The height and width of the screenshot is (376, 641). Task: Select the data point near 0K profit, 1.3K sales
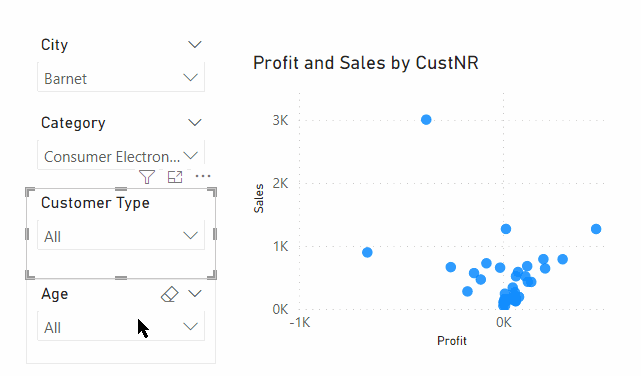(x=506, y=229)
